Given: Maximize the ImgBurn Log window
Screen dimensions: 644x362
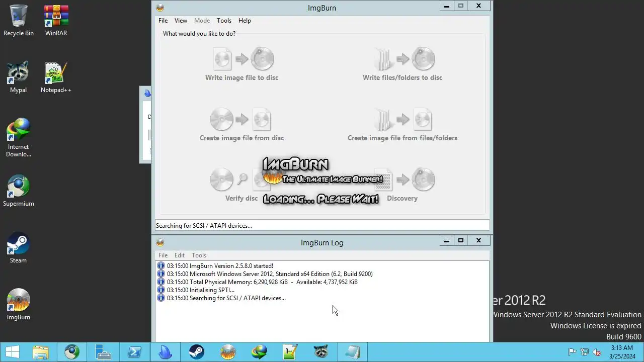Looking at the screenshot, I should (460, 241).
